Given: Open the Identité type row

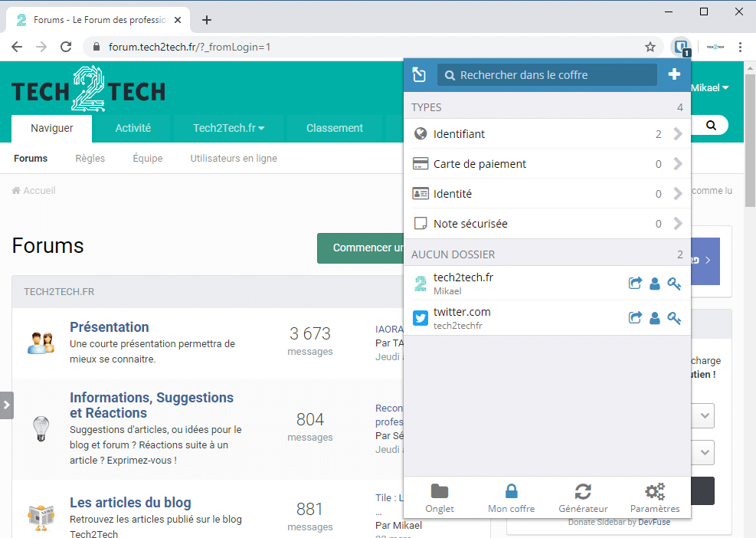Looking at the screenshot, I should (547, 193).
